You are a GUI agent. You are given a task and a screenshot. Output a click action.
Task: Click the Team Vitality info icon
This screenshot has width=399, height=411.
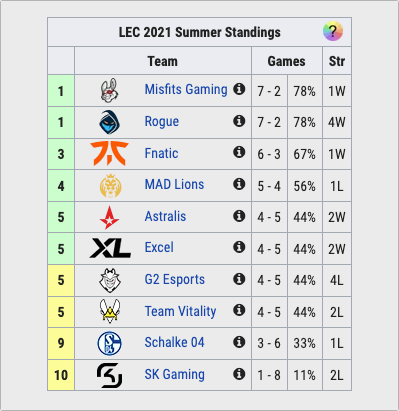(239, 310)
